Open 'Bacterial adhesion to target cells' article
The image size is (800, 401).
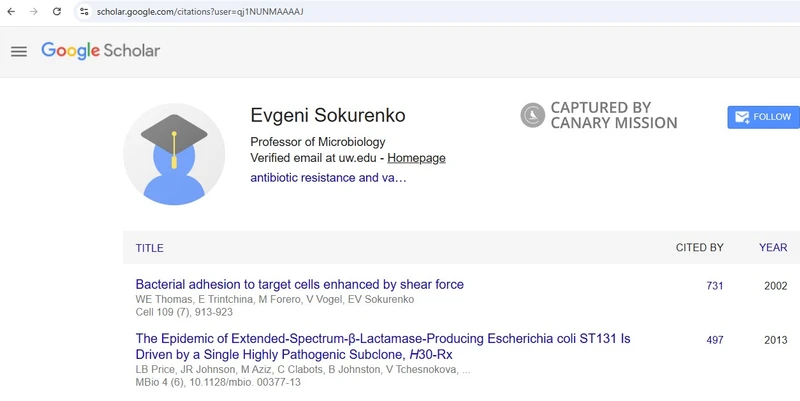(299, 284)
